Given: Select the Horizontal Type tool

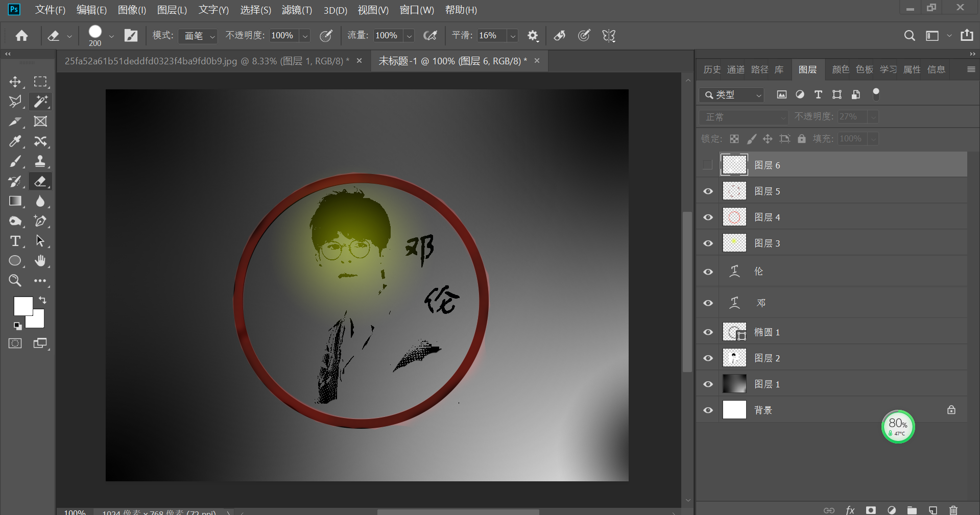Looking at the screenshot, I should click(15, 241).
